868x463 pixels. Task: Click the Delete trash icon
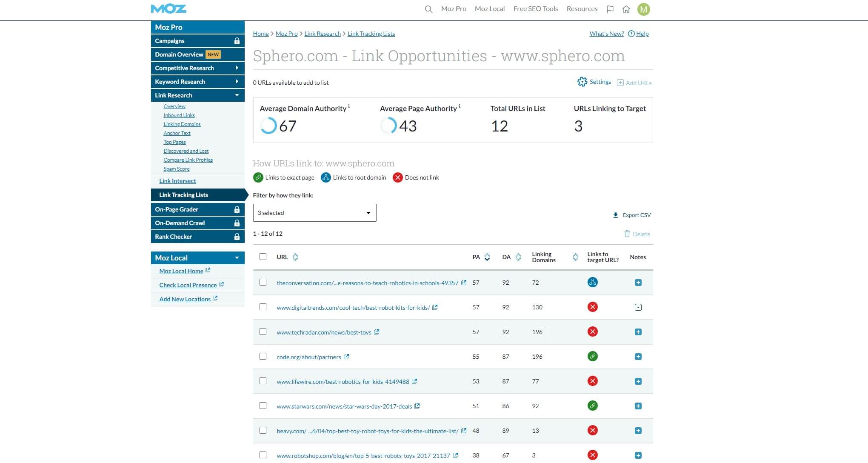point(627,234)
